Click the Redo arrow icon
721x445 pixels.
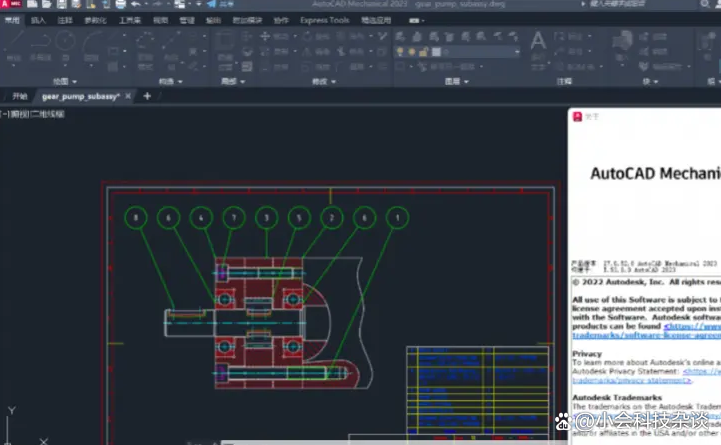[157, 4]
